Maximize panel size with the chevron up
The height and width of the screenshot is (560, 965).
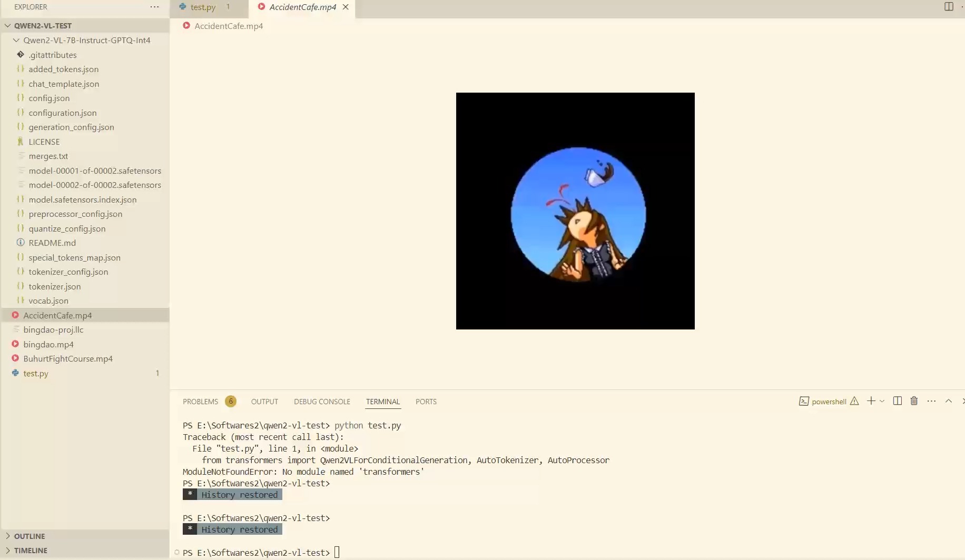[949, 401]
